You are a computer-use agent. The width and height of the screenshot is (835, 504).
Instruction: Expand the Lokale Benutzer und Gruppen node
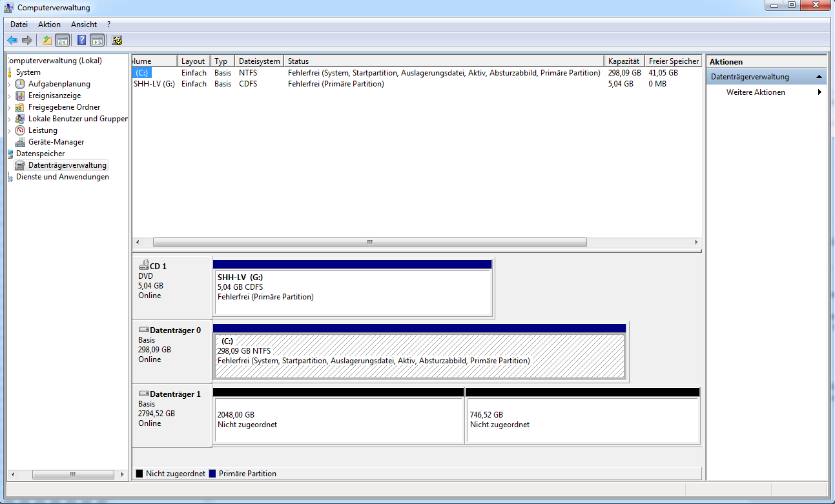point(9,119)
